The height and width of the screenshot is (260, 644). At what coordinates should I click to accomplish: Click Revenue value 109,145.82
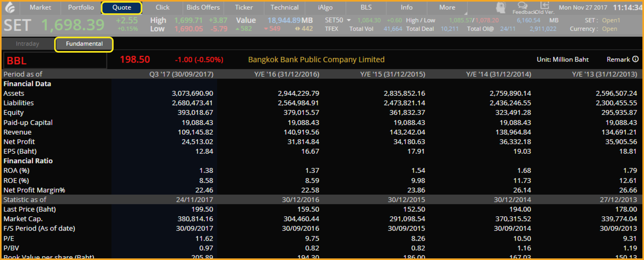(x=195, y=132)
